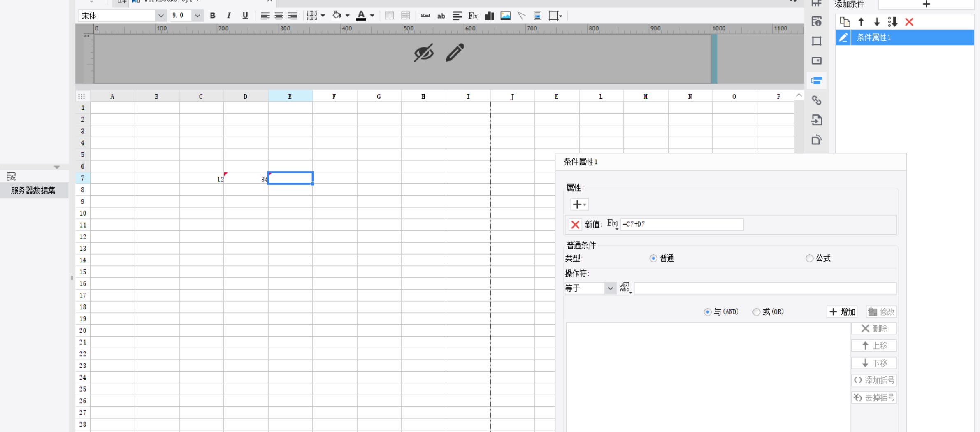Choose the 或(OR) radio option
The width and height of the screenshot is (980, 432).
[756, 312]
